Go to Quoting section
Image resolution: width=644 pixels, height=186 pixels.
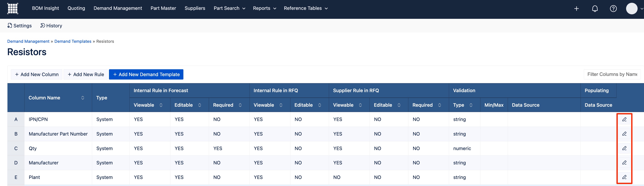tap(76, 8)
